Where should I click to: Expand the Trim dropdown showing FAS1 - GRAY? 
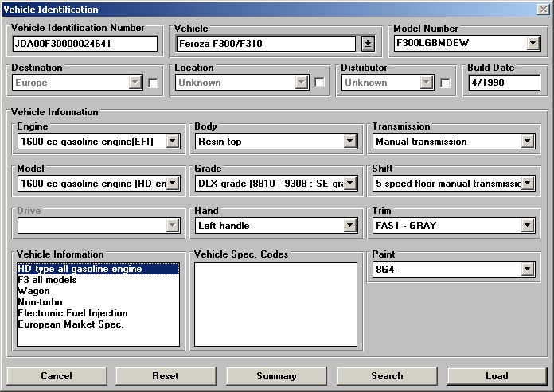527,226
